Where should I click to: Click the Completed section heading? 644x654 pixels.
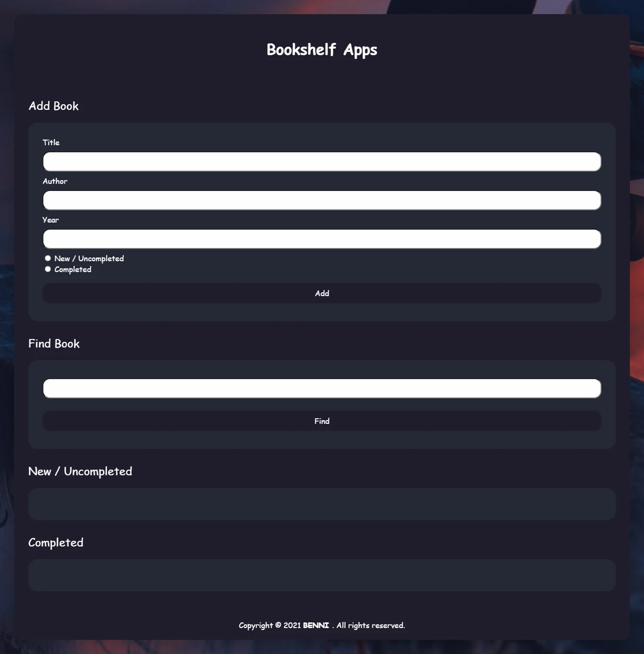[x=56, y=543]
